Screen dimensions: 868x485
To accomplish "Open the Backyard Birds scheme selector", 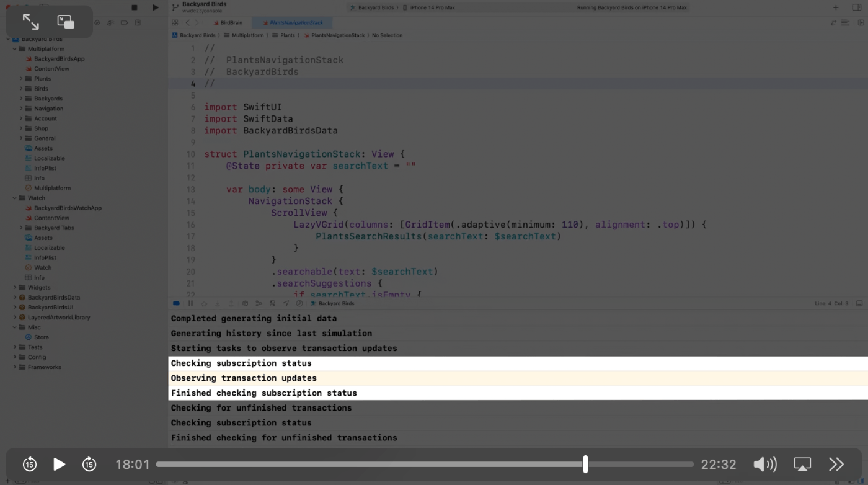I will point(371,8).
